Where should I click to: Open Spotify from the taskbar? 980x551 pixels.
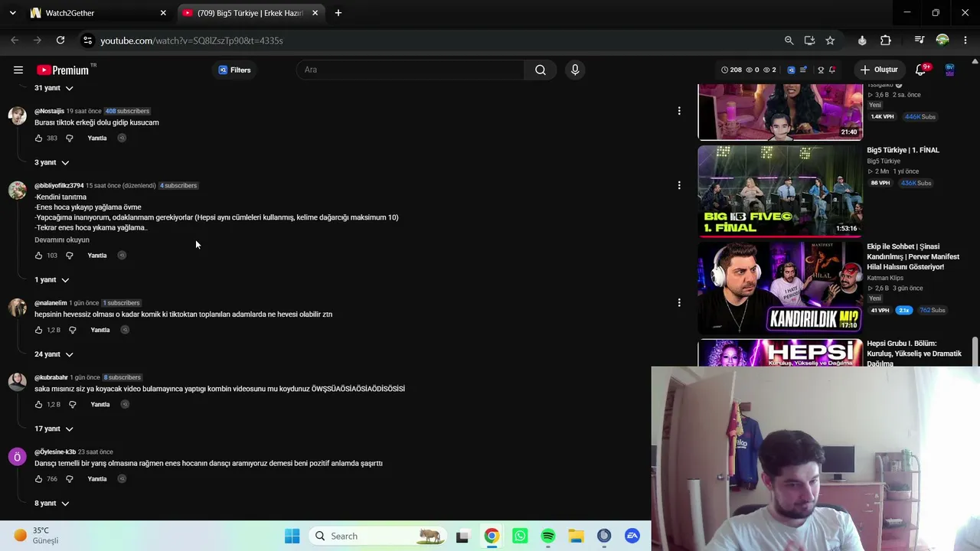[x=548, y=536]
